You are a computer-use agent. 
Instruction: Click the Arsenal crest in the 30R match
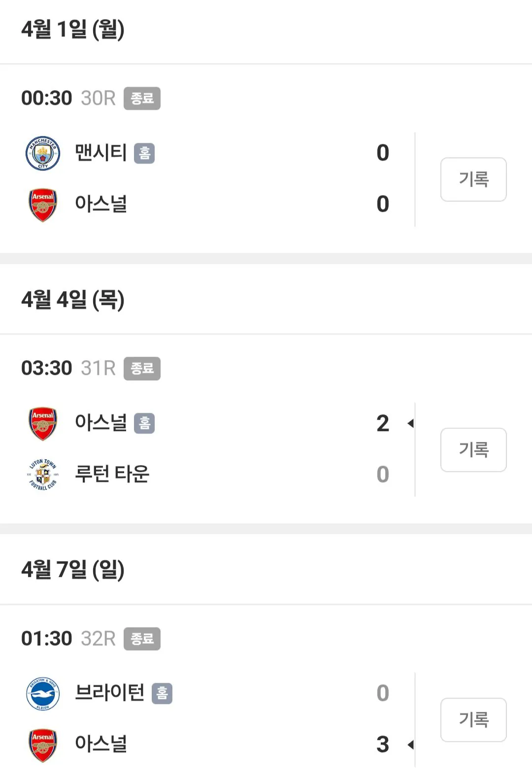click(x=43, y=204)
